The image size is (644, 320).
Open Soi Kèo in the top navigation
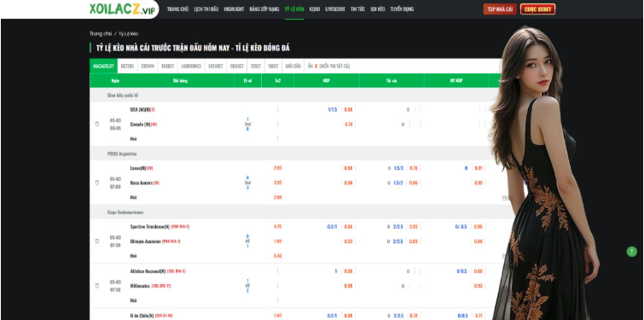point(378,9)
